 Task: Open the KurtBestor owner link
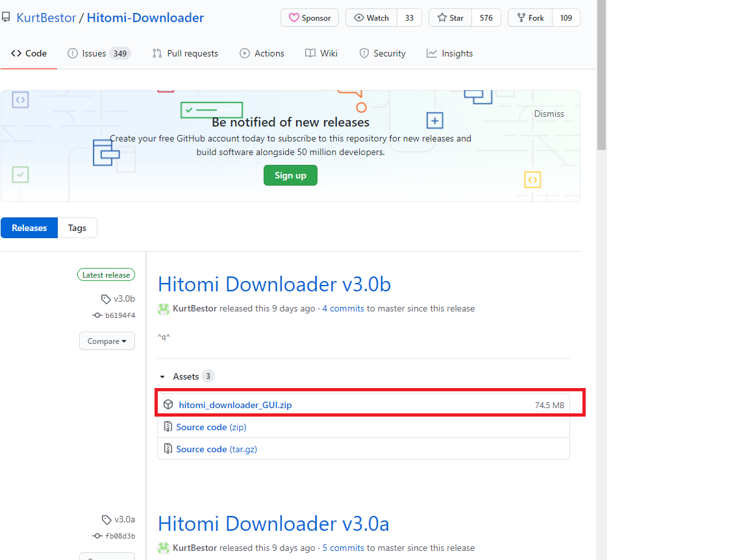[46, 18]
